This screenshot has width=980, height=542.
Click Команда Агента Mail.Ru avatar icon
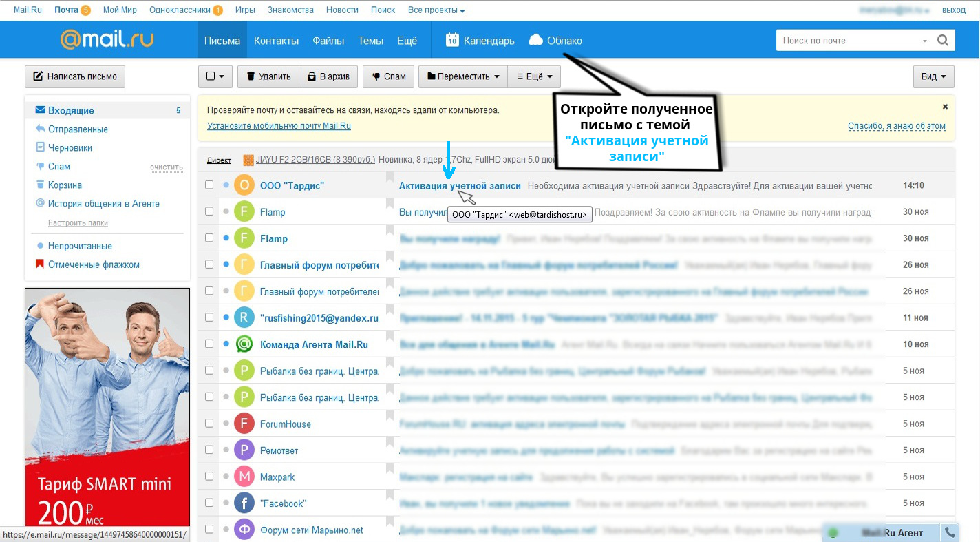244,344
